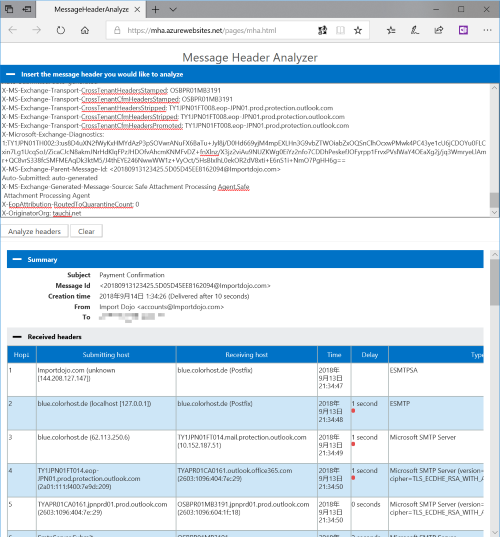Image resolution: width=500 pixels, height=537 pixels.
Task: Click the Message Id value
Action: click(185, 286)
